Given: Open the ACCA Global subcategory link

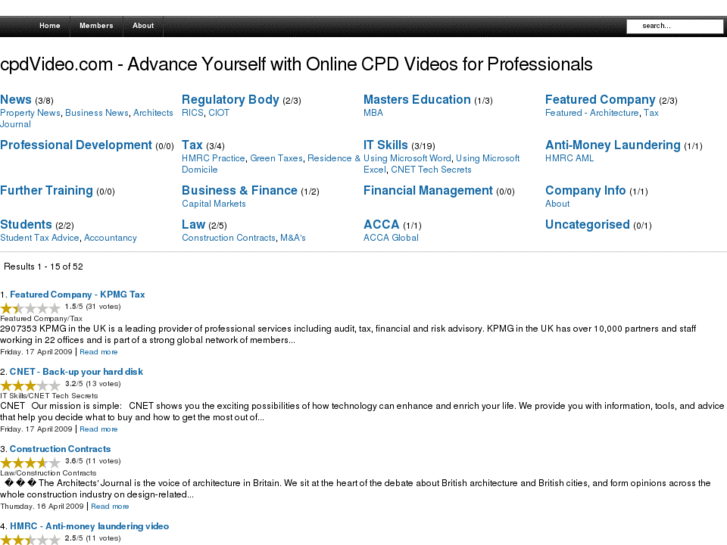Looking at the screenshot, I should pos(391,238).
